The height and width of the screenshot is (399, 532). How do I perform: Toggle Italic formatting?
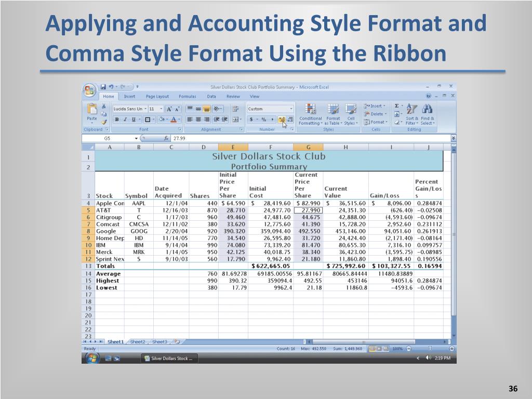(x=125, y=119)
